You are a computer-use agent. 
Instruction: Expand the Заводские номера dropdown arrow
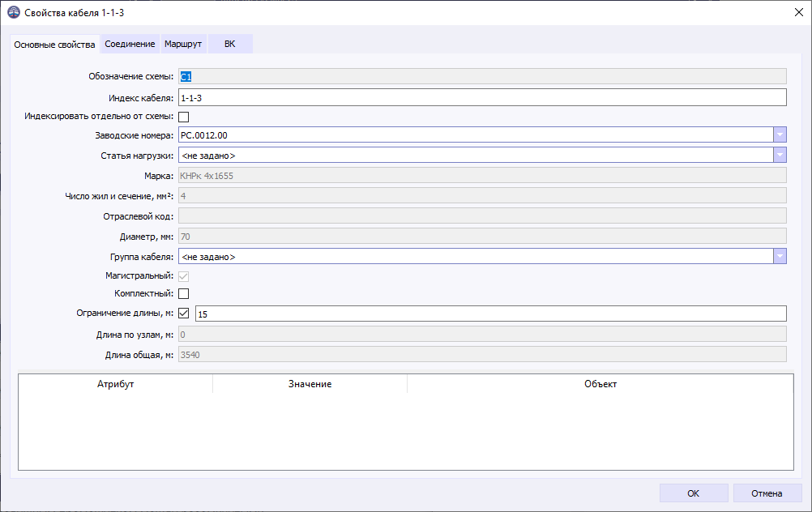click(780, 135)
